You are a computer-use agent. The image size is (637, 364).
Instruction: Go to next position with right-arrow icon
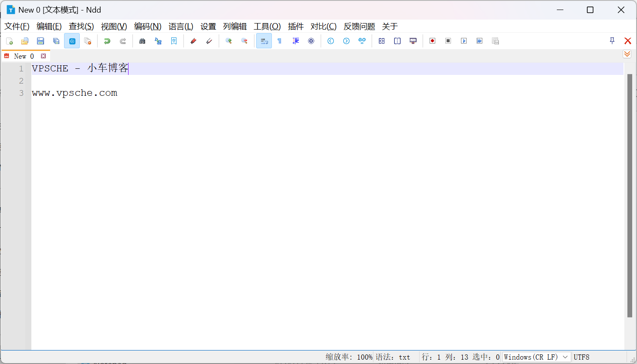pyautogui.click(x=346, y=41)
